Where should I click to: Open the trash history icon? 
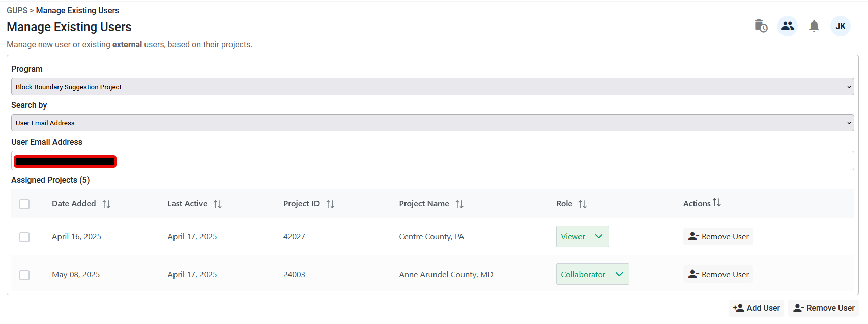(x=761, y=26)
